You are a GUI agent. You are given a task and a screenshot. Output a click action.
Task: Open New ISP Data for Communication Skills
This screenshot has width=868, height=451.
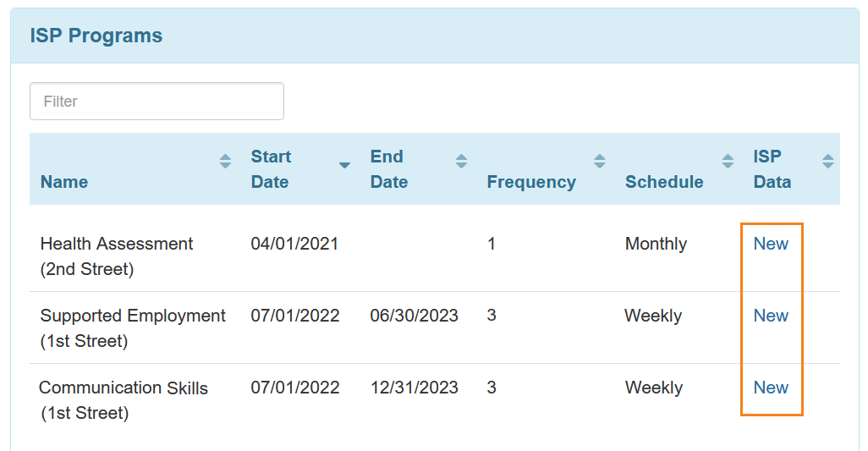tap(771, 388)
